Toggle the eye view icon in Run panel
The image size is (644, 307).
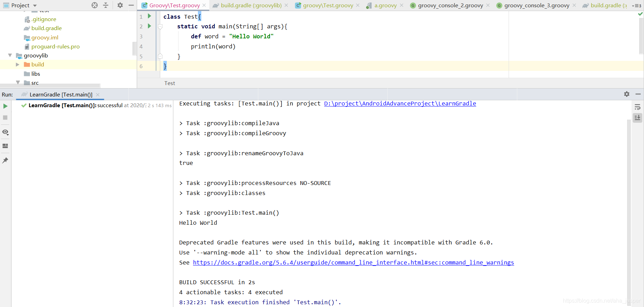5,132
